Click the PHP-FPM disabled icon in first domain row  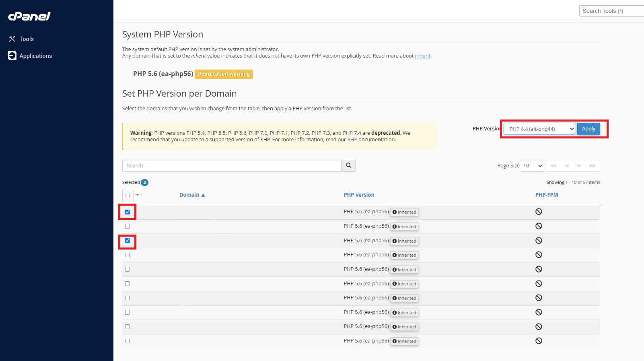[539, 212]
